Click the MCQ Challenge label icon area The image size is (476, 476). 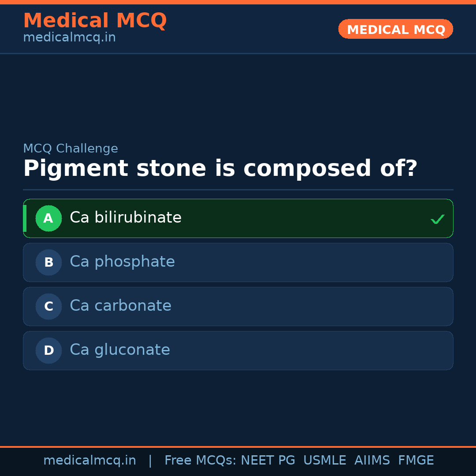[x=71, y=148]
